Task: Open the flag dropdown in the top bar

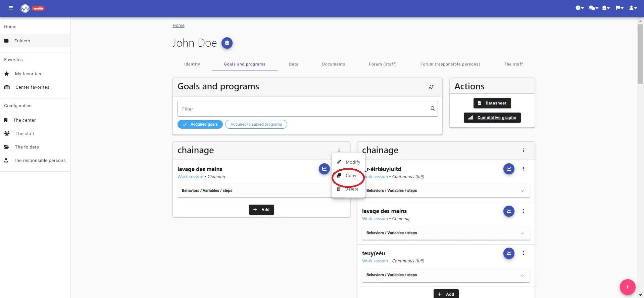Action: (620, 8)
